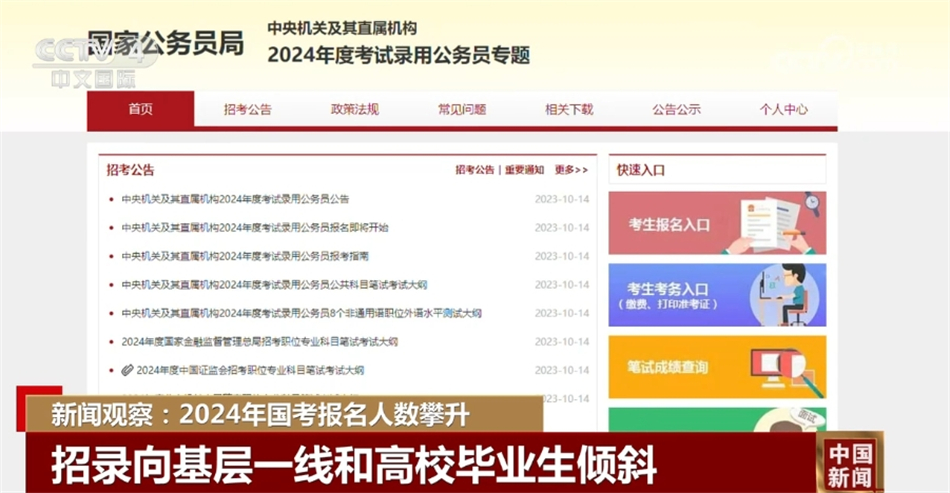Image resolution: width=950 pixels, height=493 pixels.
Task: Click the magnifier illustration on 笔试成绩查询
Action: [789, 371]
